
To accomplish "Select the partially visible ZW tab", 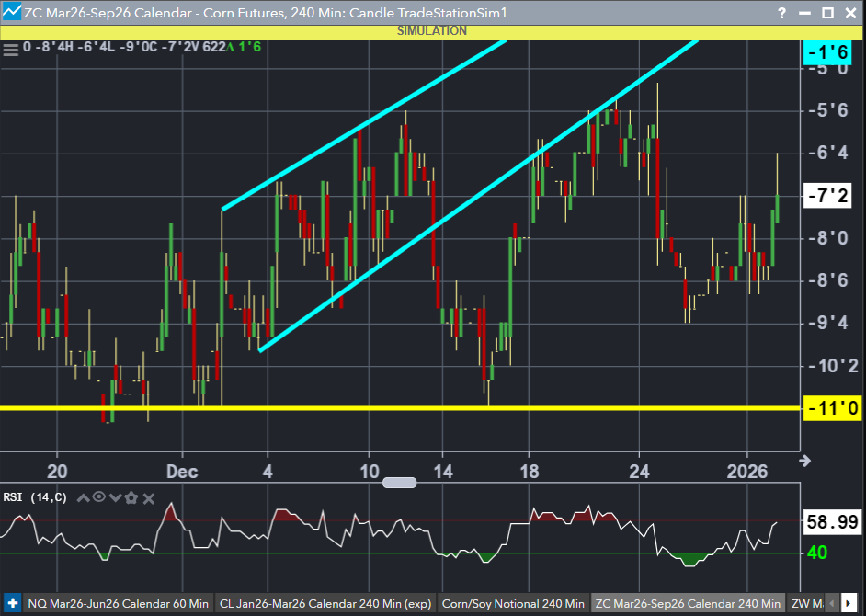I will click(803, 604).
